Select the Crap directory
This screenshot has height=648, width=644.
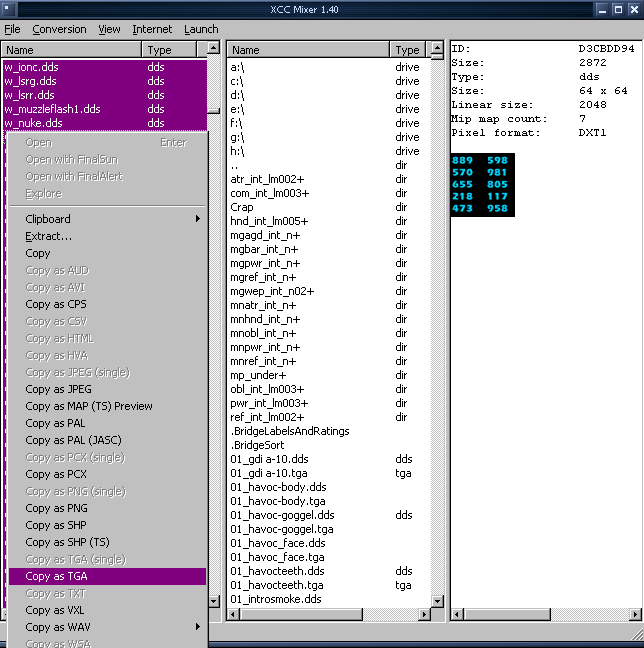tap(242, 207)
